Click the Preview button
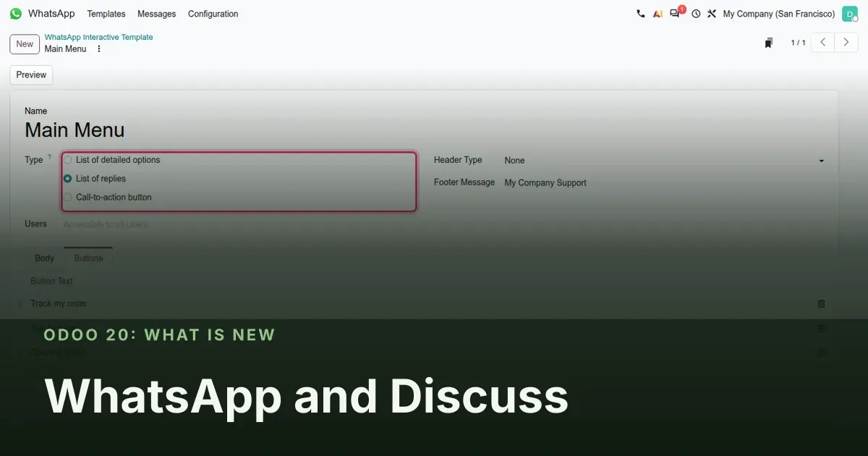 coord(31,75)
